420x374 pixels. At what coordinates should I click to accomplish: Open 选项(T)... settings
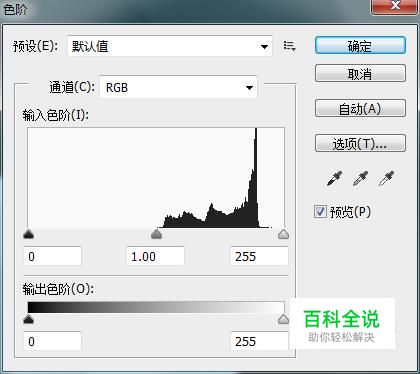coord(360,143)
